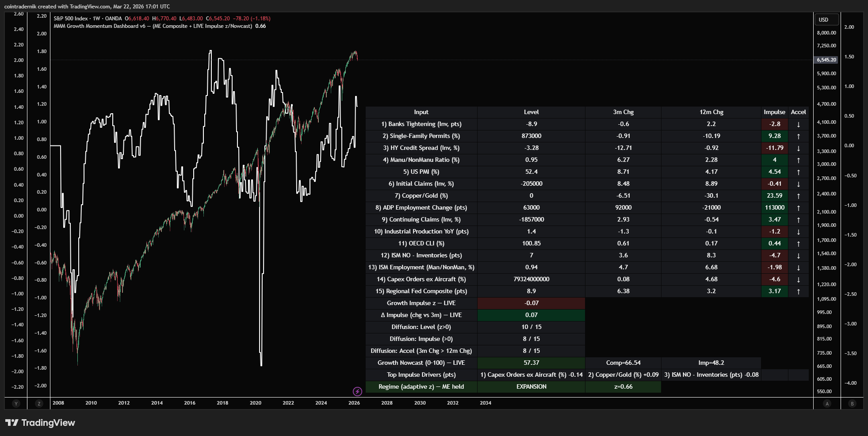Click the down arrow beside Initial Claims row
Image resolution: width=868 pixels, height=436 pixels.
[x=799, y=184]
